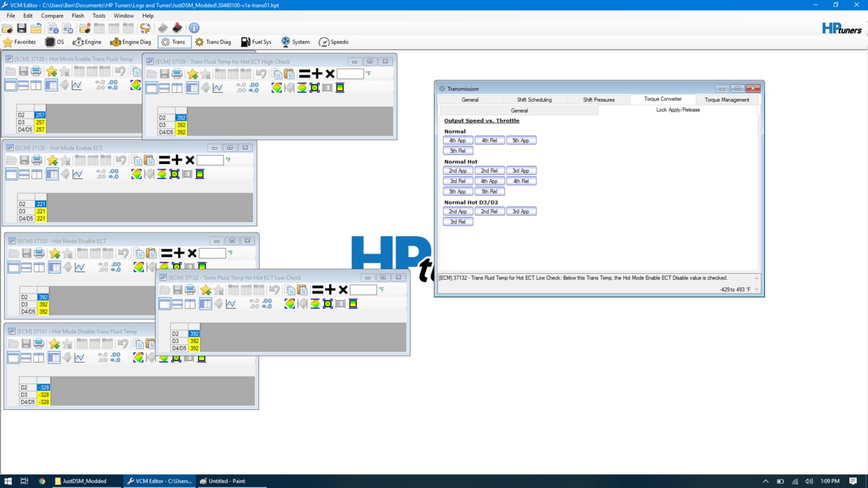Open the Flash menu
Image resolution: width=868 pixels, height=488 pixels.
point(78,16)
